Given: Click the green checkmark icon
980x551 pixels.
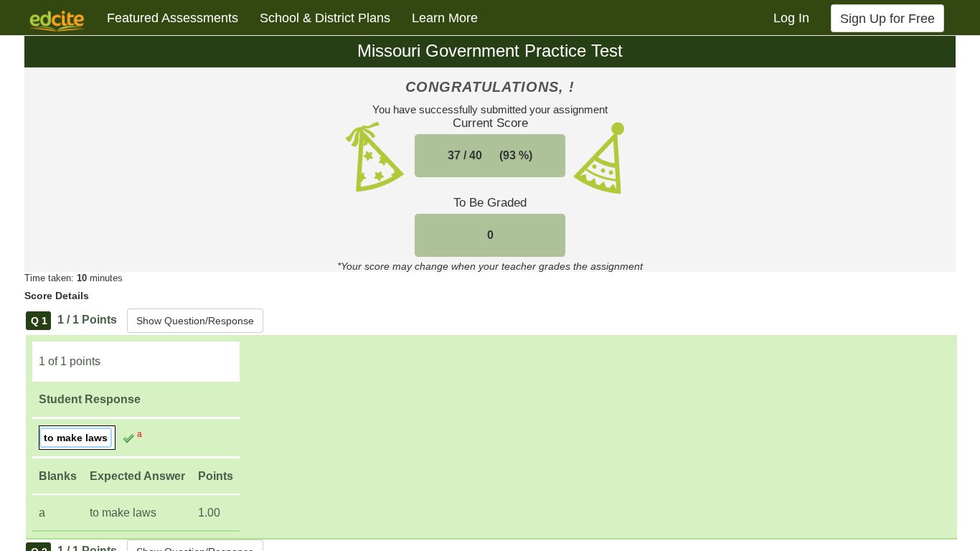Looking at the screenshot, I should tap(128, 438).
